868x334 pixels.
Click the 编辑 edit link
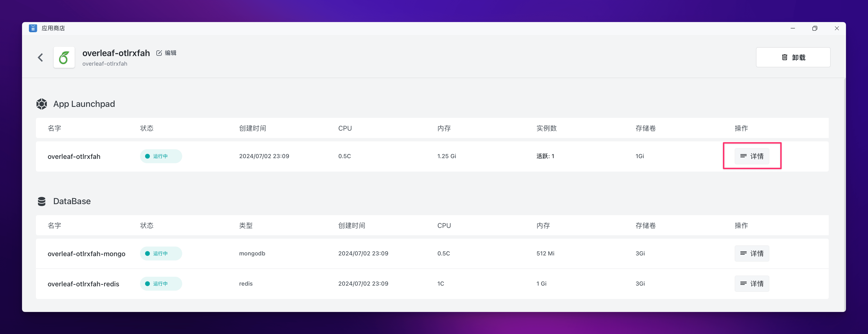coord(170,53)
